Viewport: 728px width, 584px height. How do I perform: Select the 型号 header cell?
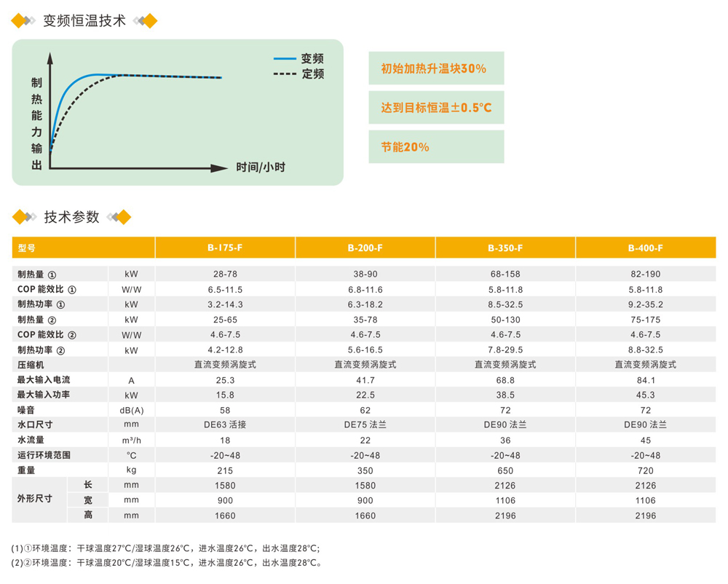click(84, 248)
